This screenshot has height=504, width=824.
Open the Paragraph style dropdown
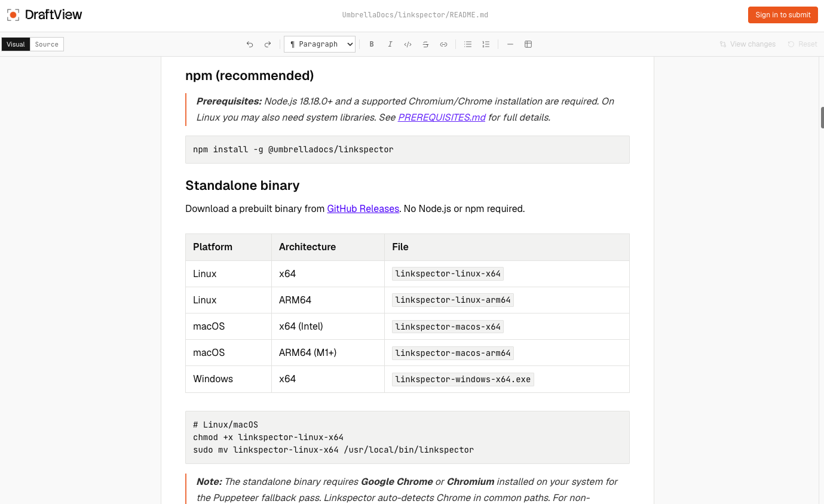[320, 44]
